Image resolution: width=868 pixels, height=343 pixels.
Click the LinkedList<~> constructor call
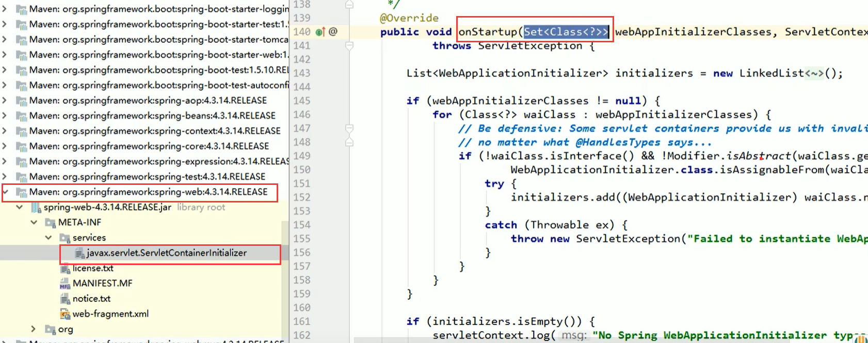coord(791,73)
